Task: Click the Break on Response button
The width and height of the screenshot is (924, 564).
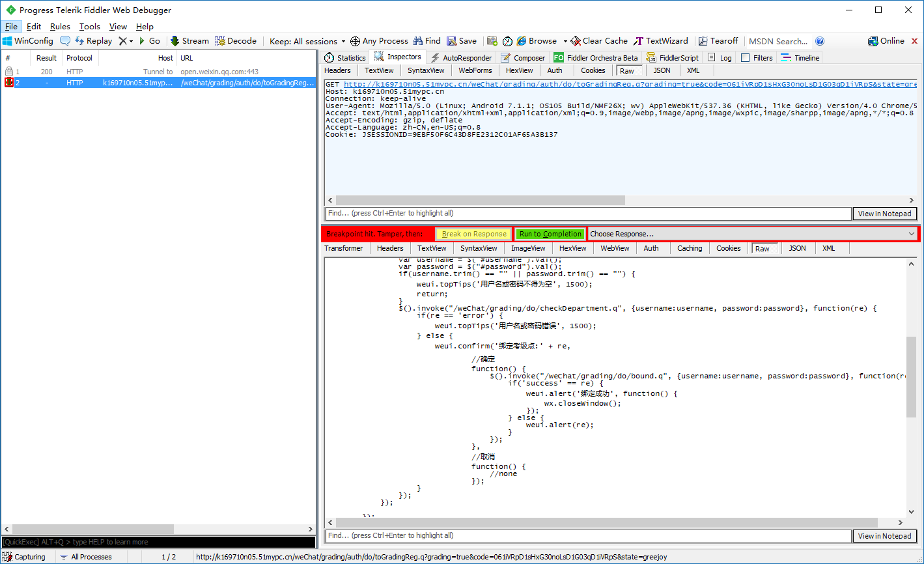Action: (x=474, y=234)
